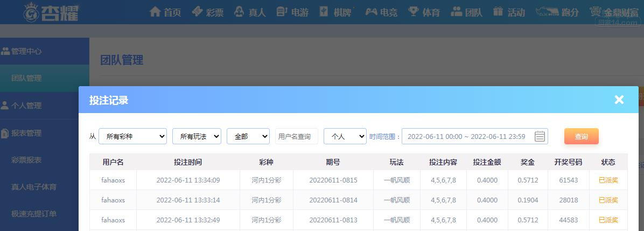Viewport: 644px width, 231px height.
Task: Click the 投注时间 column header
Action: point(188,162)
